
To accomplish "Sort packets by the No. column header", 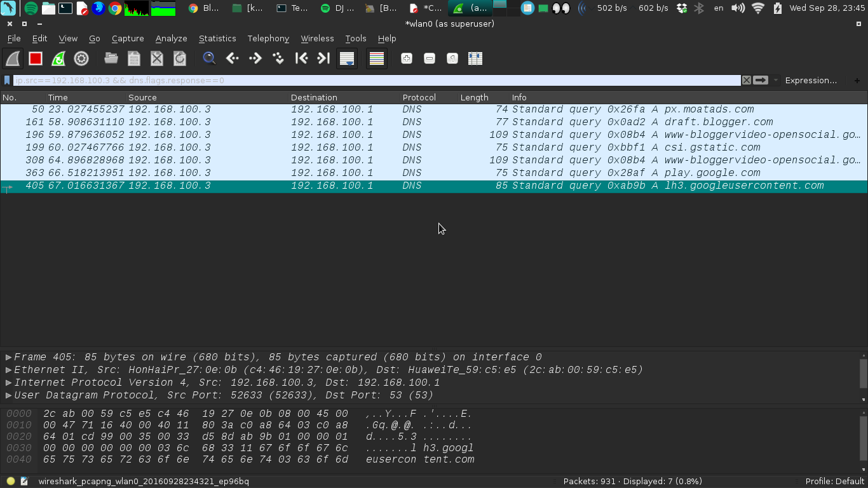I will coord(23,97).
